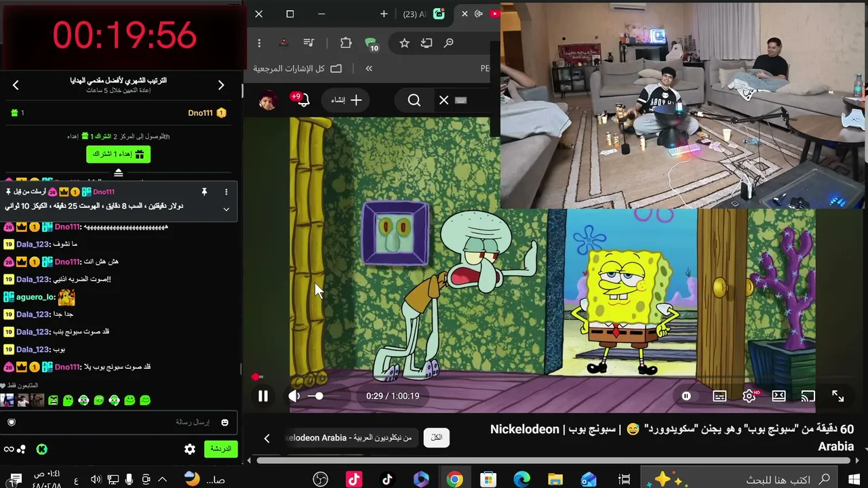The height and width of the screenshot is (488, 868).
Task: Select the All filter chip
Action: tap(437, 437)
